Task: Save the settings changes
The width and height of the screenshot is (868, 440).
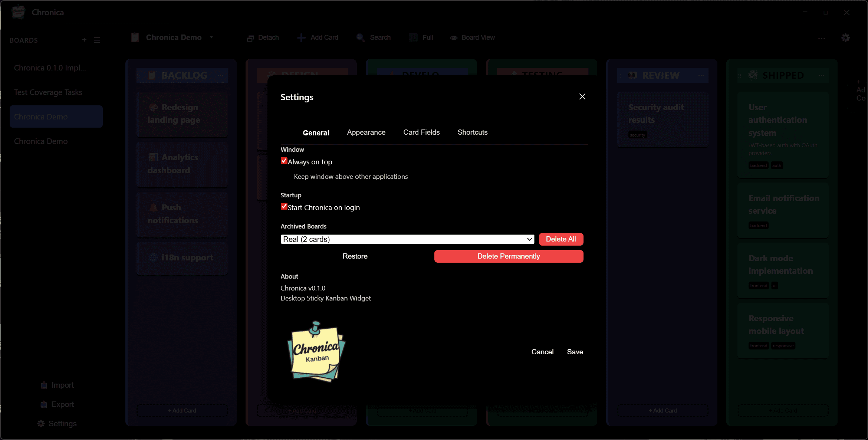Action: tap(575, 352)
